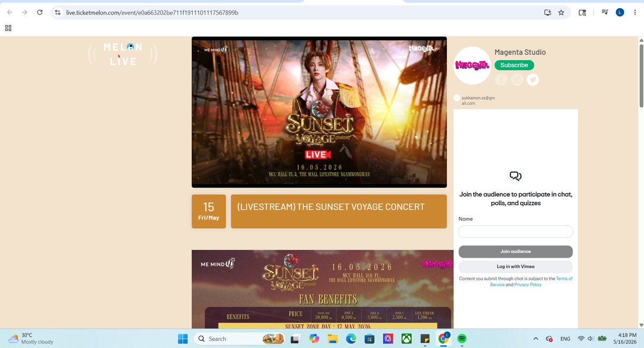Check the battery status tray icon

coord(603,339)
